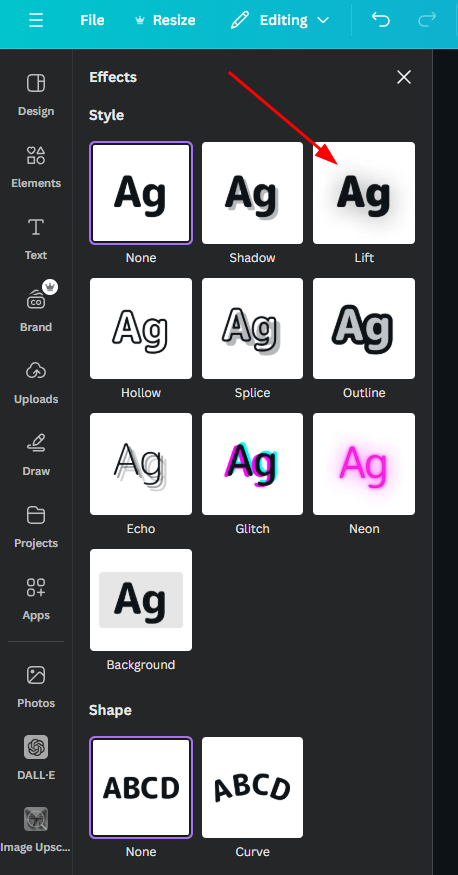This screenshot has width=458, height=875.
Task: Apply the Background text style
Action: coord(141,600)
